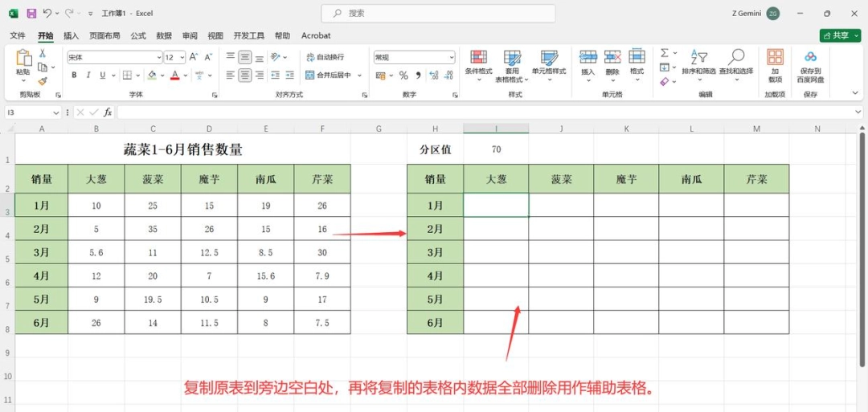Expand the formula bar chevron
Viewport: 868px width, 412px height.
858,112
